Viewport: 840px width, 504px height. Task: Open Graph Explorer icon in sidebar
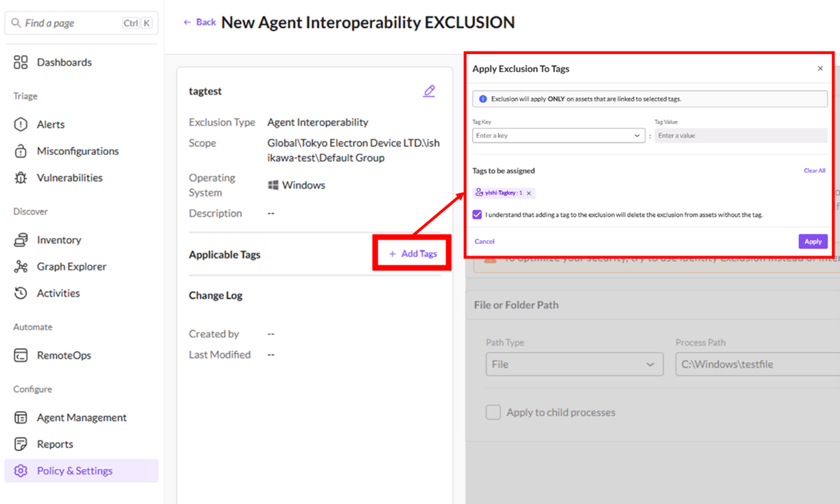tap(21, 267)
